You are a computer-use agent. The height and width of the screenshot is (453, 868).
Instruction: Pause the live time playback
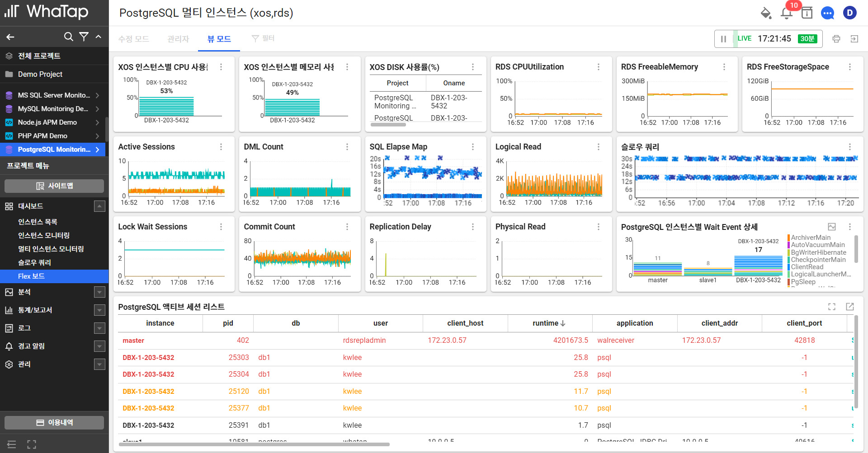723,39
